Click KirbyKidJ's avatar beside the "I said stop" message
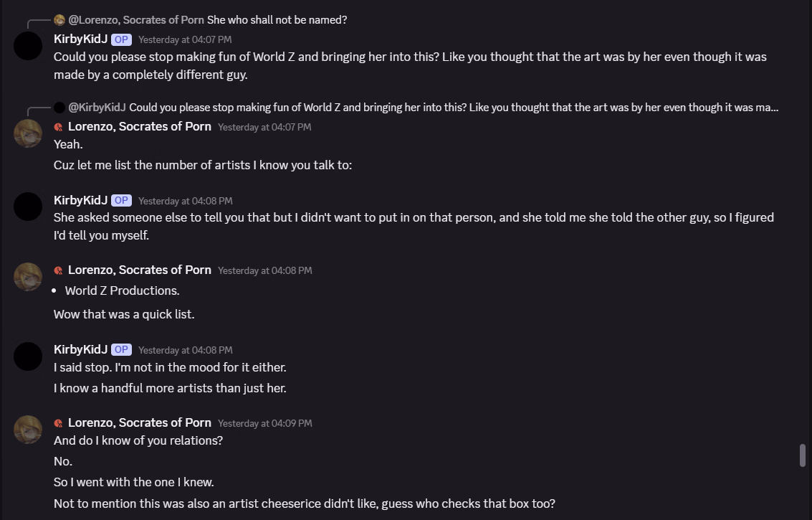Viewport: 812px width, 520px height. point(28,356)
